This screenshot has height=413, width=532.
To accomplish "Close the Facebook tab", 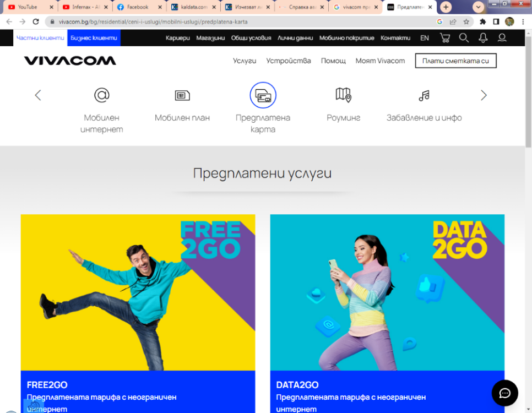I will 160,7.
